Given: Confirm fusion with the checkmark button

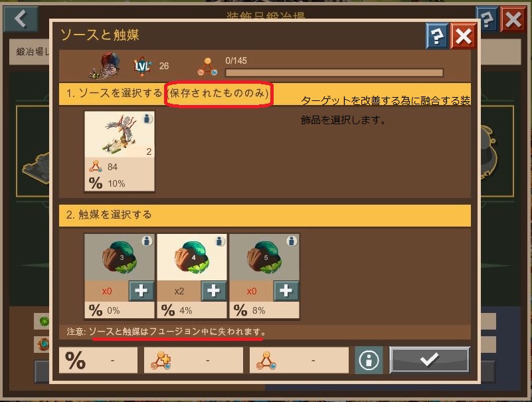Looking at the screenshot, I should pyautogui.click(x=430, y=360).
